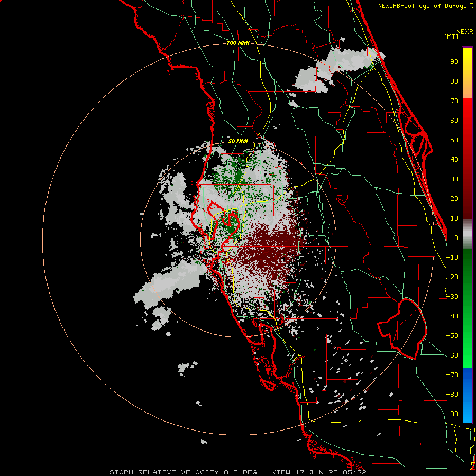476x476 pixels.
Task: Click the 40 value on velocity scale
Action: pyautogui.click(x=454, y=160)
